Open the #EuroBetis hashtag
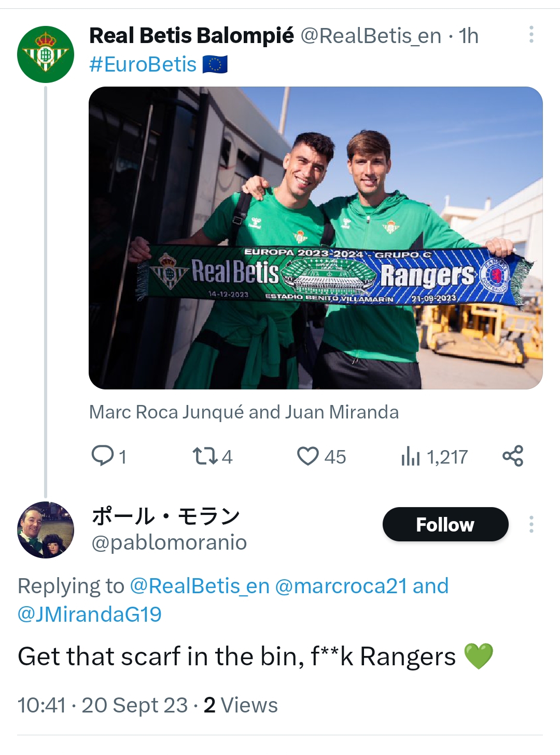This screenshot has height=755, width=560. (143, 65)
